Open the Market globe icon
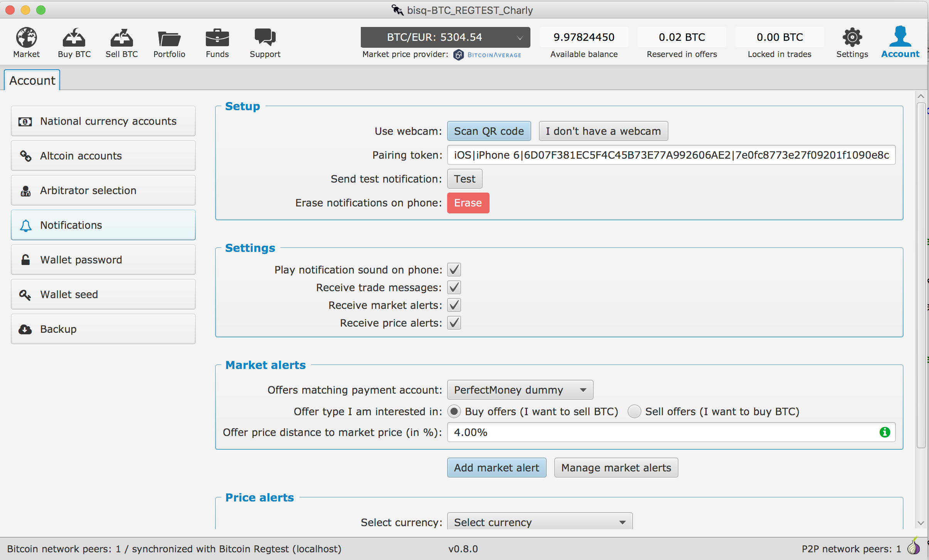Screen dimensions: 929x560 click(x=26, y=37)
